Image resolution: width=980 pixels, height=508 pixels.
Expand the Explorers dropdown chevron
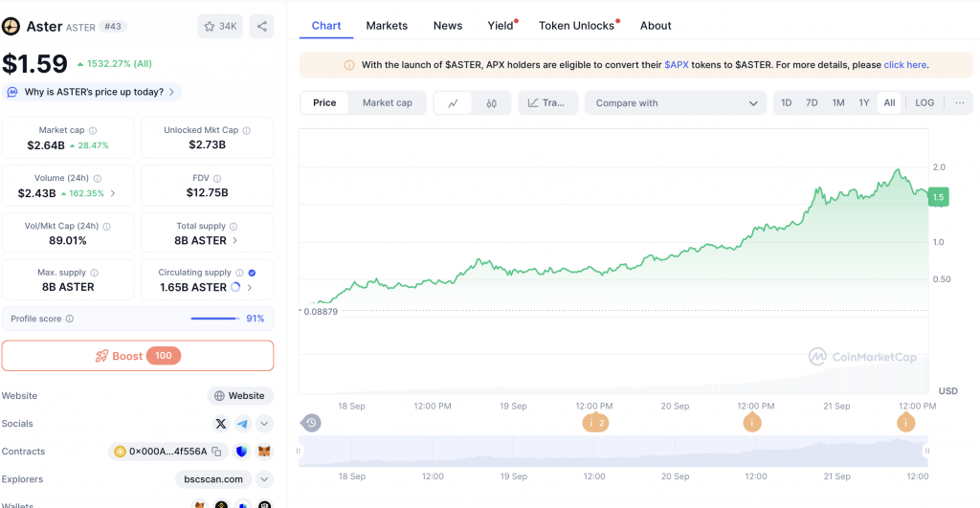[264, 479]
